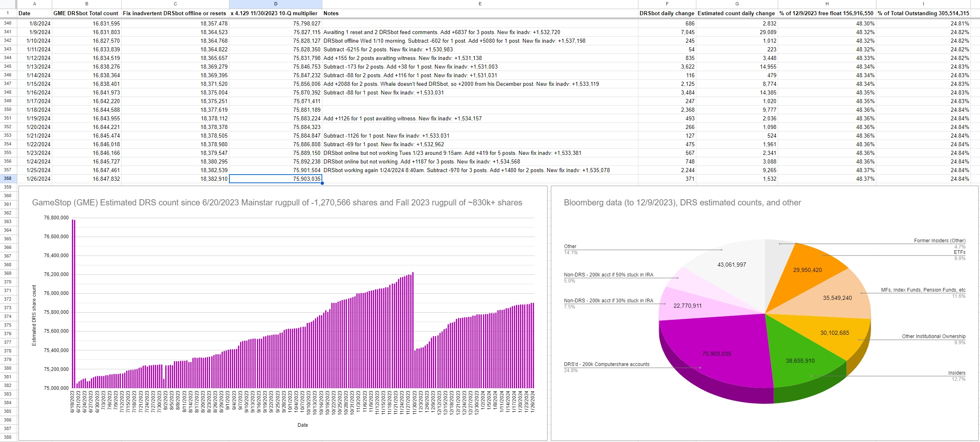The height and width of the screenshot is (442, 980).
Task: Click the white Other slice 43,061,997
Action: (x=732, y=265)
